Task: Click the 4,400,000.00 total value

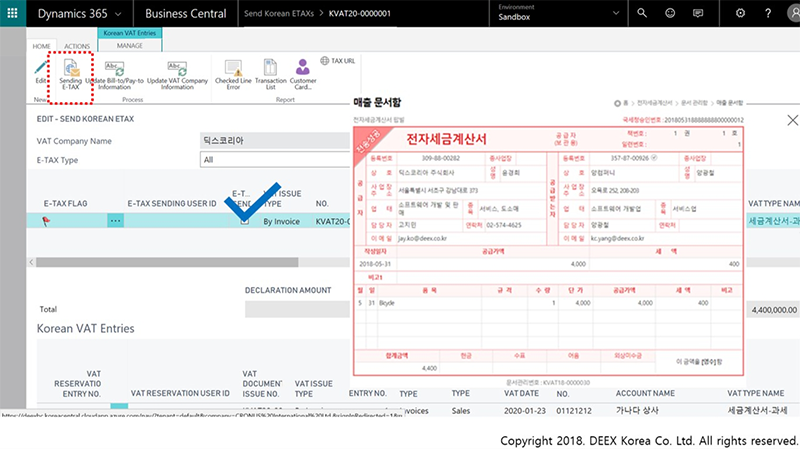Action: pos(774,310)
